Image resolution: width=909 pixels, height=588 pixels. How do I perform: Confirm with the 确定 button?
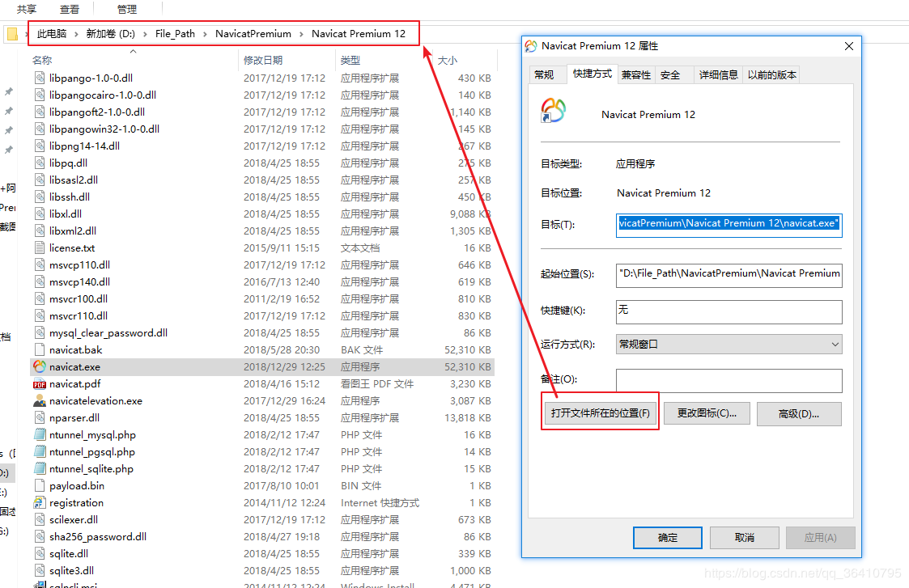click(x=667, y=538)
